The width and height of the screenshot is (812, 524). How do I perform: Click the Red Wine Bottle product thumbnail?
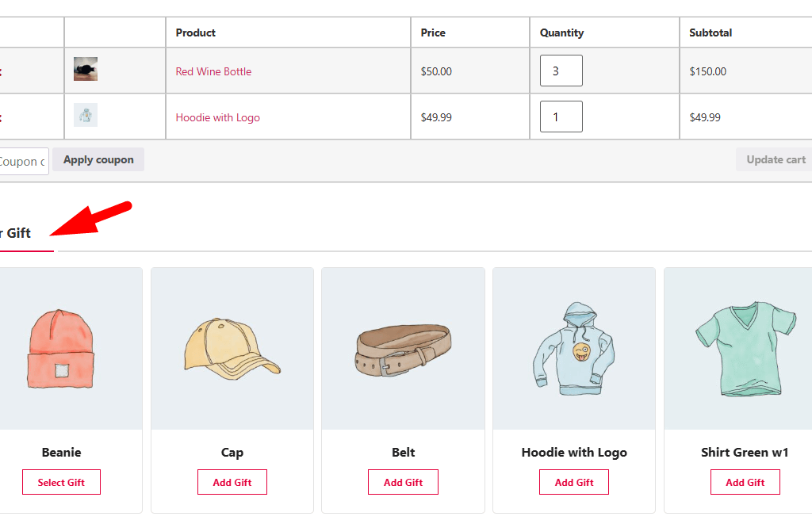pyautogui.click(x=86, y=69)
